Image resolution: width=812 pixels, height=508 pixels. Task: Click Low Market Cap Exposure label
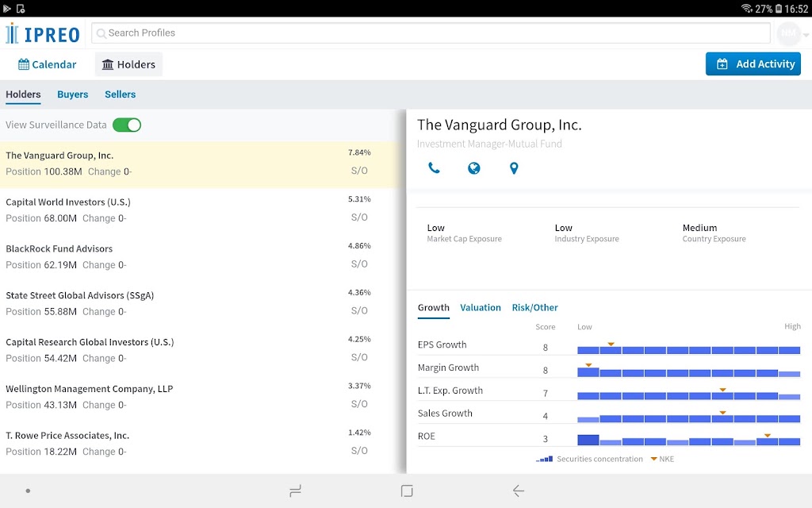464,233
